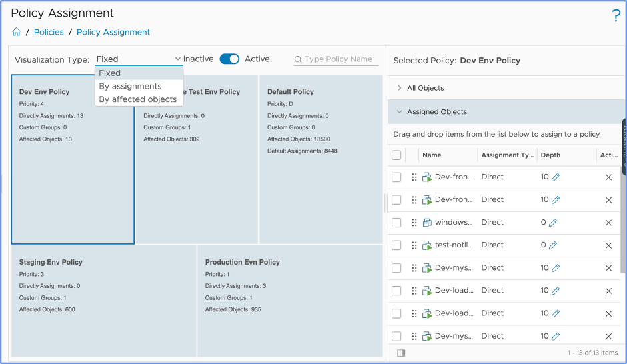Click pencil icon next to test-notli depth
627x364 pixels.
[x=552, y=245]
